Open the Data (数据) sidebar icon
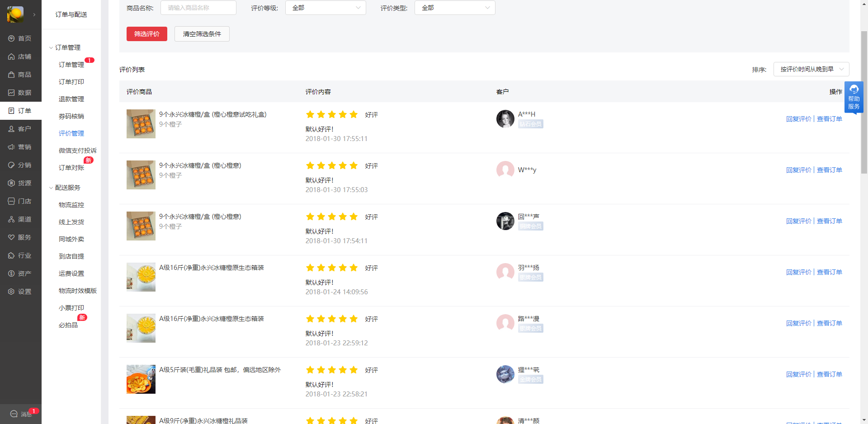This screenshot has height=424, width=868. [12, 93]
